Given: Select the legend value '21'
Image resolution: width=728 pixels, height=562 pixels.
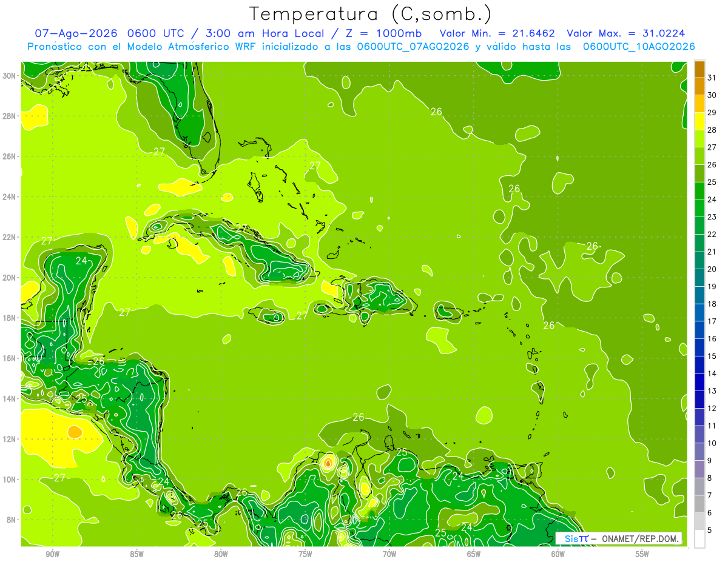Looking at the screenshot, I should (712, 252).
